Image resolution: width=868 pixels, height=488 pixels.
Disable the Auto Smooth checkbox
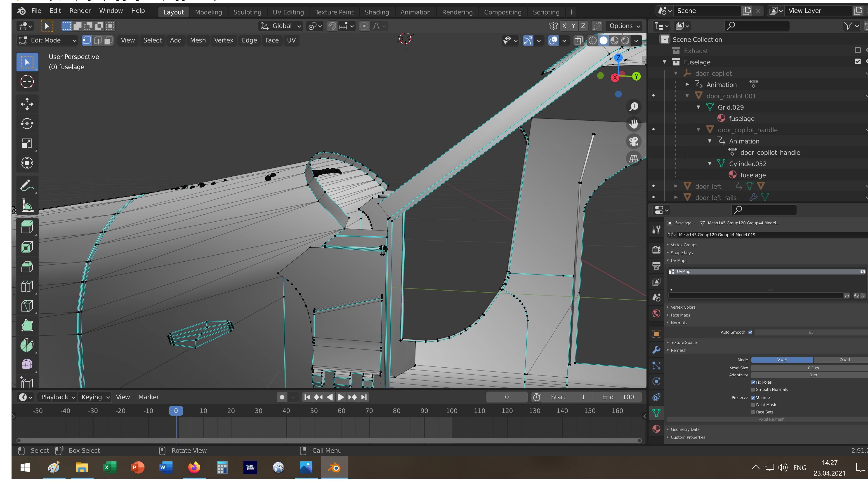750,332
